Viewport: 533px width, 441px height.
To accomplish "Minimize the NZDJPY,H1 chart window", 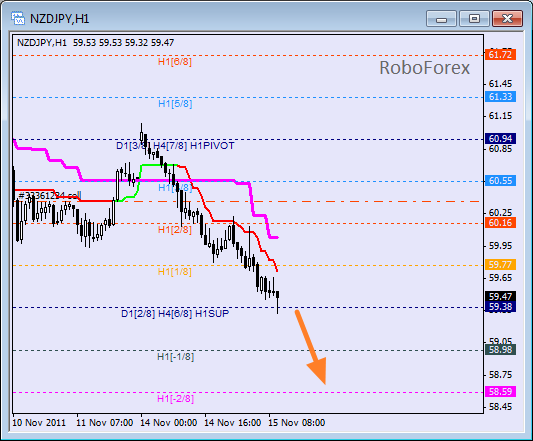I will (441, 19).
